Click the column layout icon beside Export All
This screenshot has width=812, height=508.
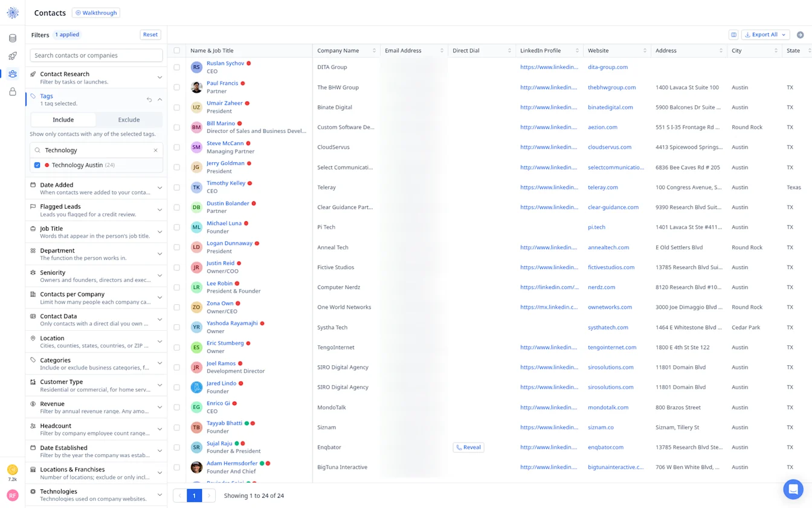coord(733,34)
